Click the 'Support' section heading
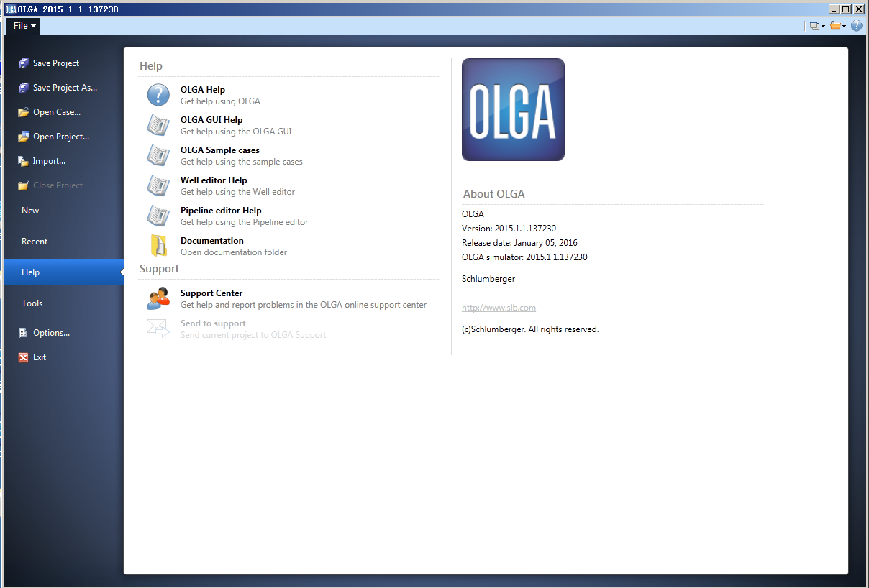 159,269
